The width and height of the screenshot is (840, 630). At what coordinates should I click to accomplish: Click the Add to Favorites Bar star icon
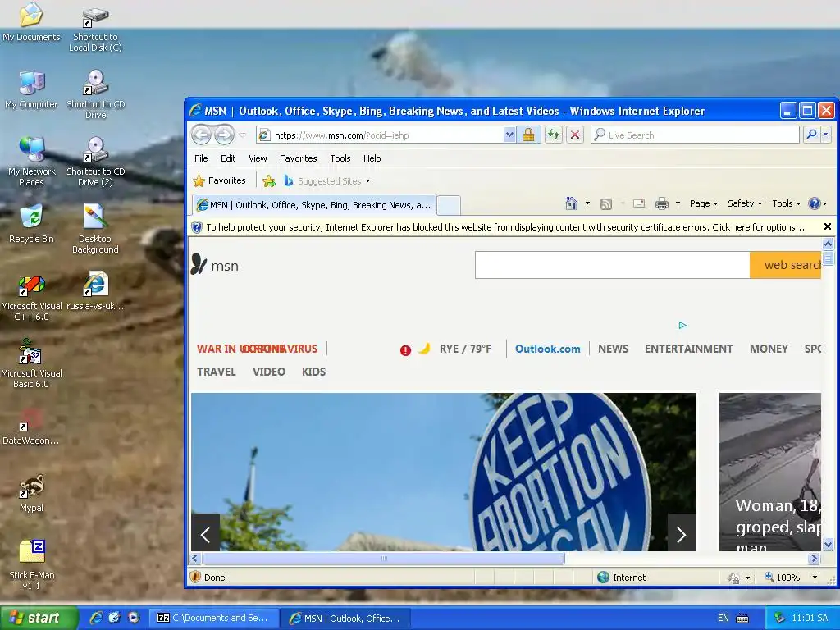point(269,181)
